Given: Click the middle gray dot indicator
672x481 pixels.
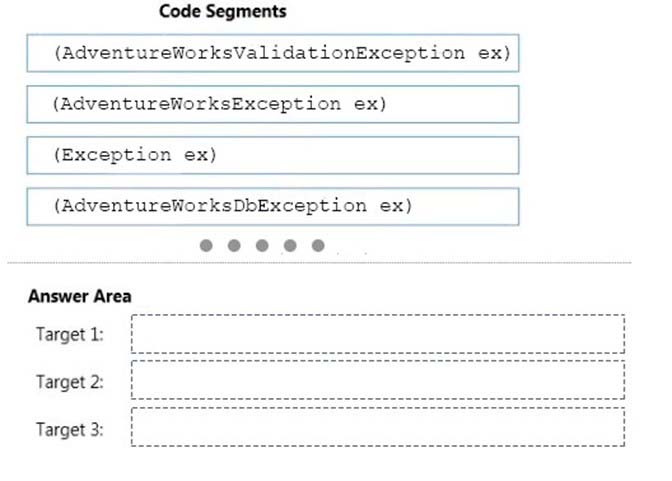Looking at the screenshot, I should click(x=262, y=246).
